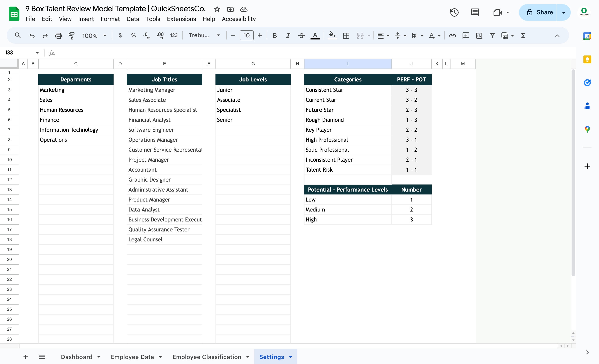
Task: Collapse the toolbar with the chevron
Action: coord(557,36)
